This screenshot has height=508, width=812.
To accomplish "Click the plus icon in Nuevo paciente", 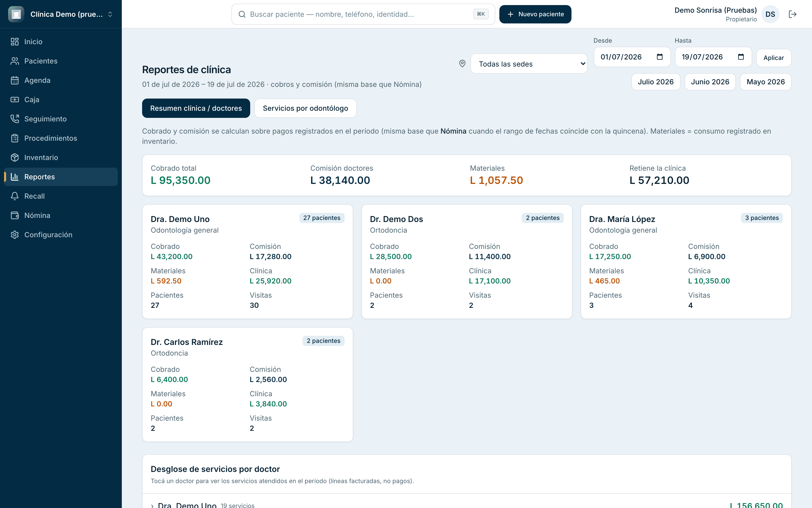I will (510, 14).
